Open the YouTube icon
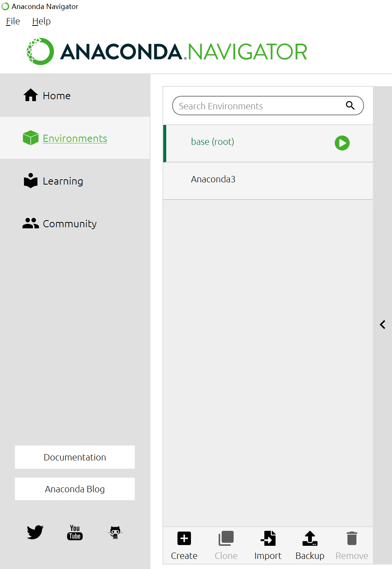The height and width of the screenshot is (569, 392). point(75,532)
